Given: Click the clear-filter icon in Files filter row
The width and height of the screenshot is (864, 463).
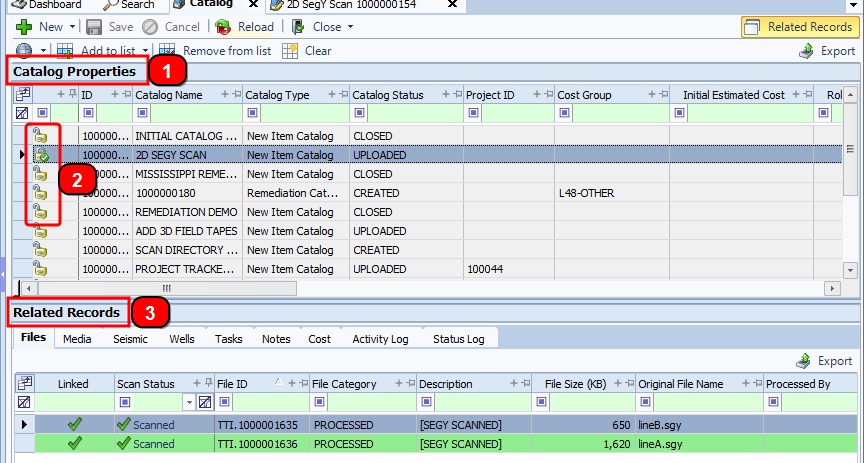Looking at the screenshot, I should point(24,402).
